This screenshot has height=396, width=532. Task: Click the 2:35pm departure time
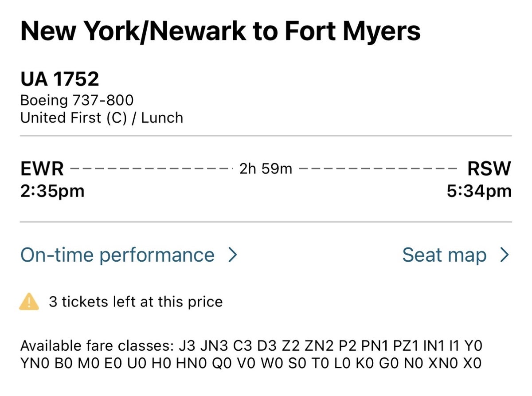[52, 191]
